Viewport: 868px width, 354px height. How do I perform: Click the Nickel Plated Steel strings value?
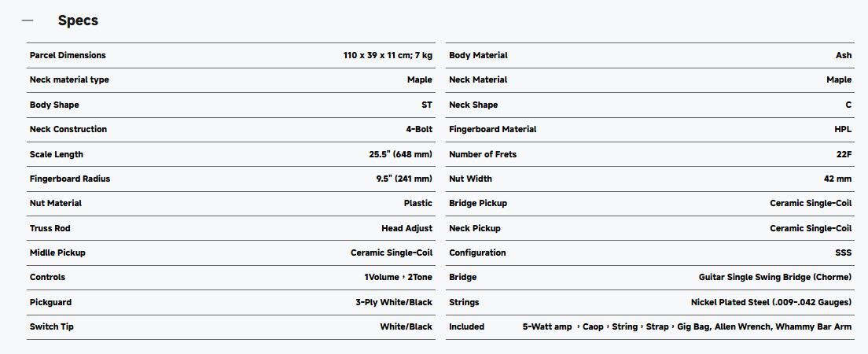pos(771,302)
